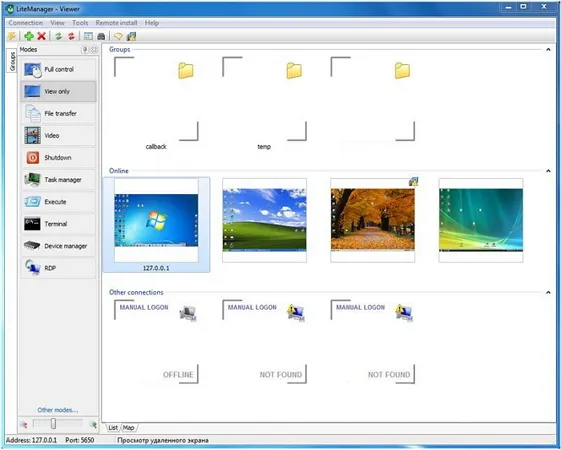Click the yellow lightning connect toolbar icon
The image size is (561, 450).
pos(12,36)
